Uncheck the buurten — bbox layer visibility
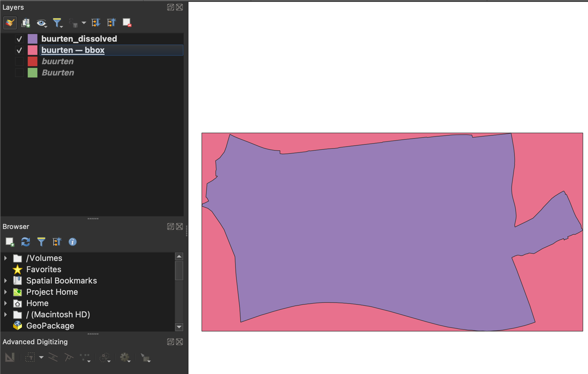 coord(19,50)
